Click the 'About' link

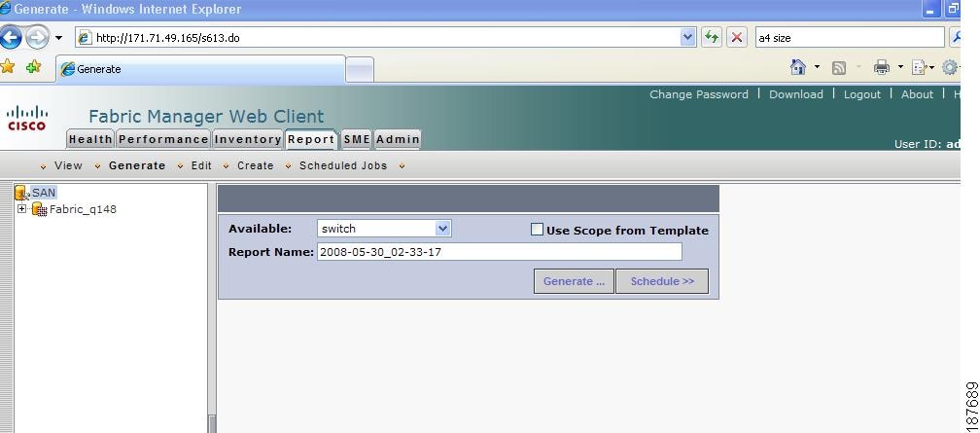tap(917, 94)
